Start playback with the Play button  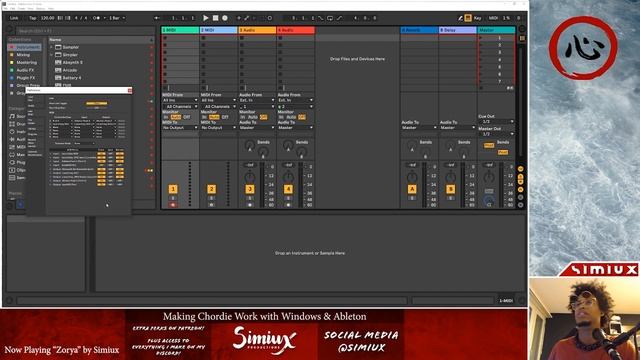pos(206,18)
